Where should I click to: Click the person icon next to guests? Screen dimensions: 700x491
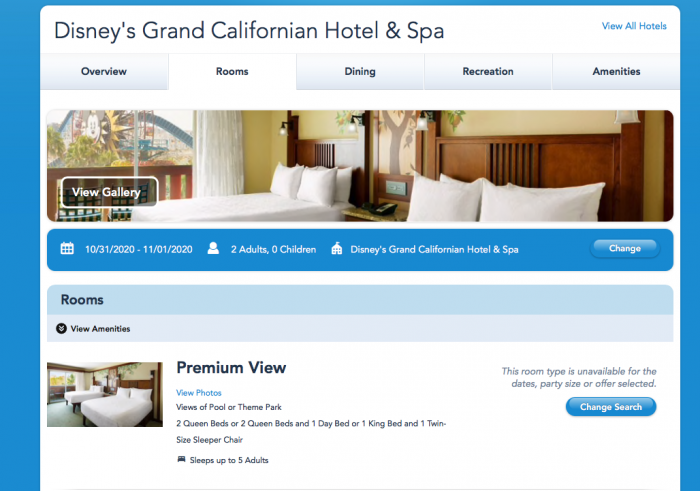click(213, 248)
